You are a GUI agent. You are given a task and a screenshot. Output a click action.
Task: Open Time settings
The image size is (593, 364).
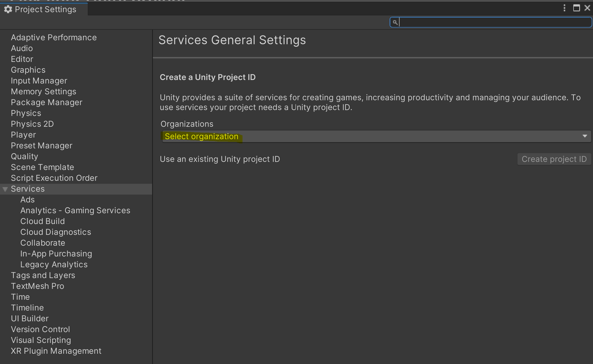pos(20,297)
